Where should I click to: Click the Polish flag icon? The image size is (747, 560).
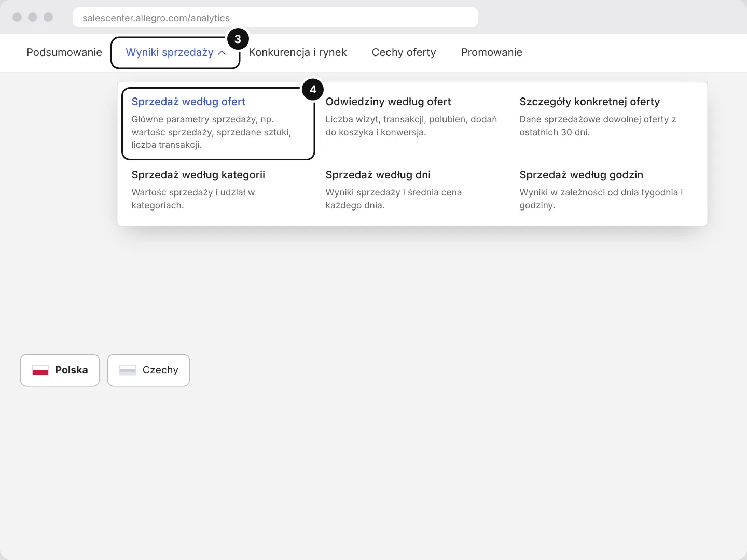click(x=40, y=370)
